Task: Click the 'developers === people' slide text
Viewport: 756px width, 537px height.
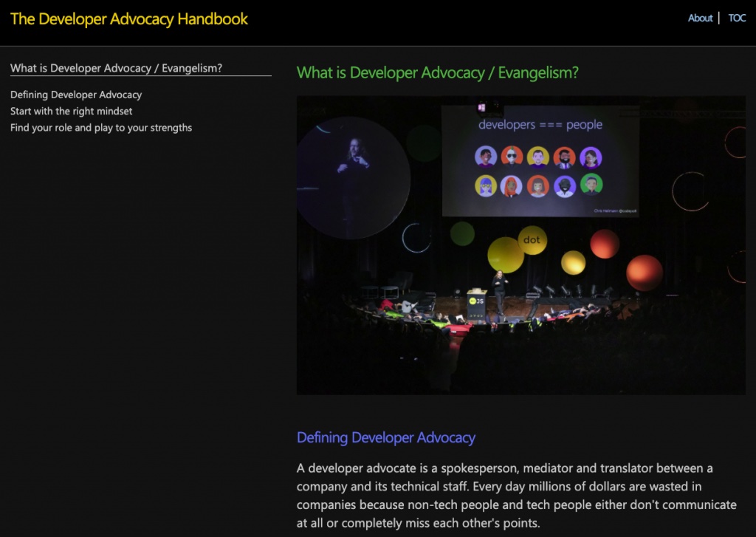Action: coord(540,125)
